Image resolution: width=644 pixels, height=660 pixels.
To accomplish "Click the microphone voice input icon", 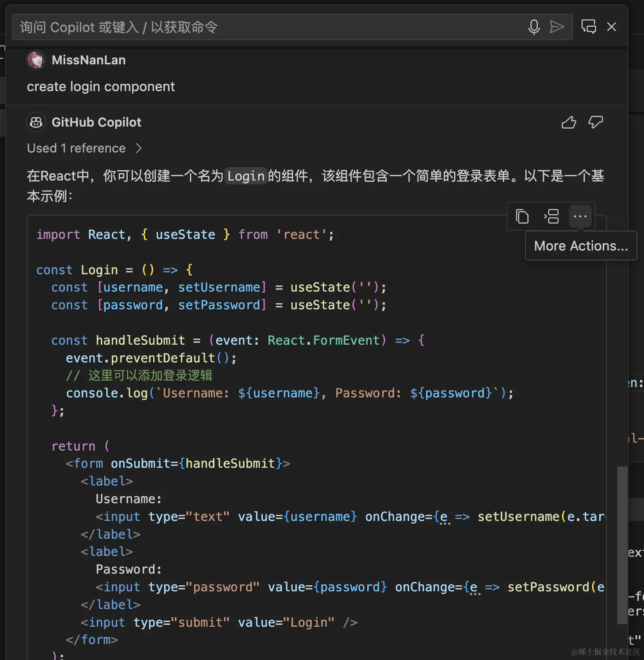I will pyautogui.click(x=534, y=27).
